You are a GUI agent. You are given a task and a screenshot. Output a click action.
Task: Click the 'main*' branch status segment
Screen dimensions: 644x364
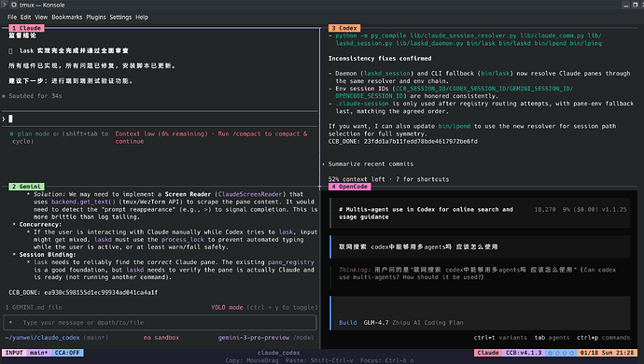(x=38, y=353)
